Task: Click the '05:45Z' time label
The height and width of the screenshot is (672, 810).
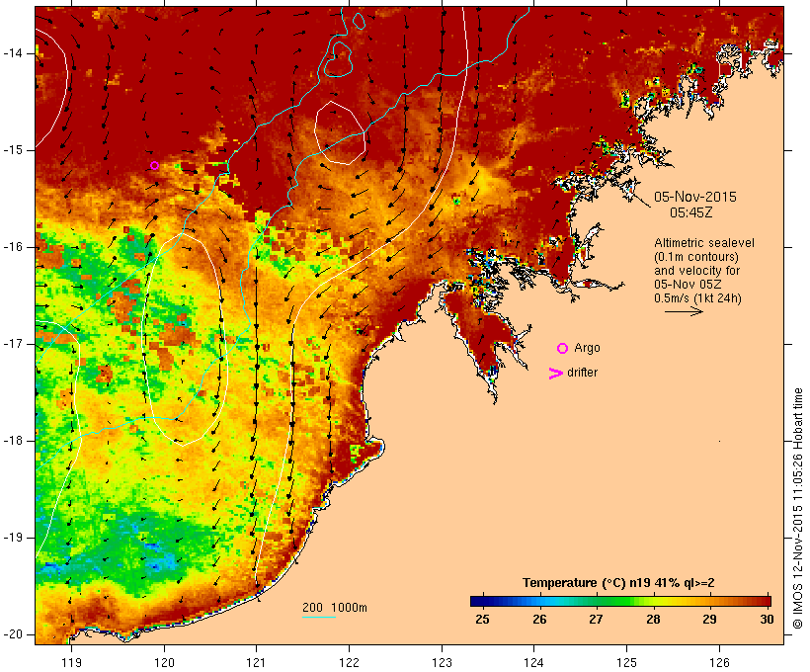Action: click(x=691, y=212)
